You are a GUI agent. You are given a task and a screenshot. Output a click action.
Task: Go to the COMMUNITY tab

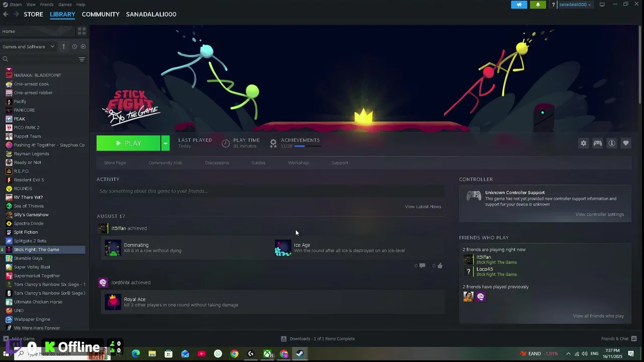coord(101,14)
